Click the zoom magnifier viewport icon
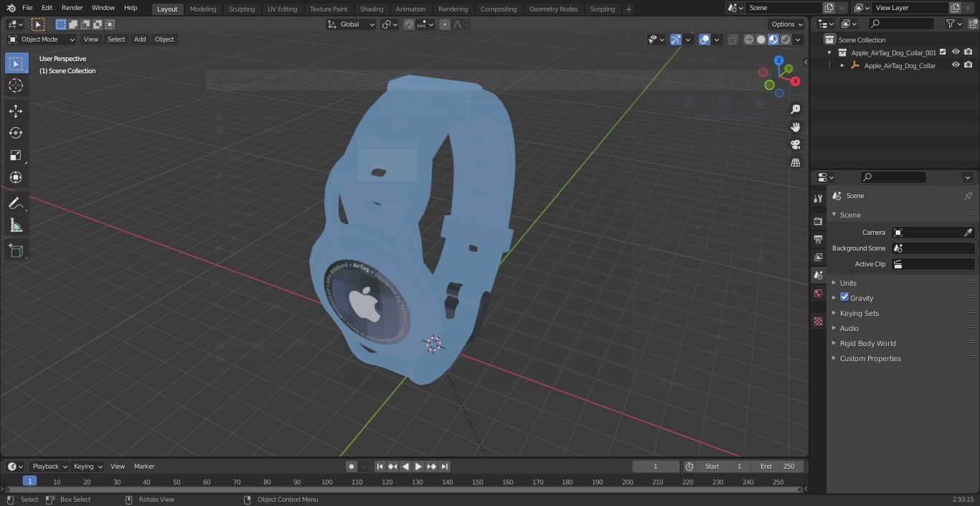The height and width of the screenshot is (506, 980). (x=795, y=109)
